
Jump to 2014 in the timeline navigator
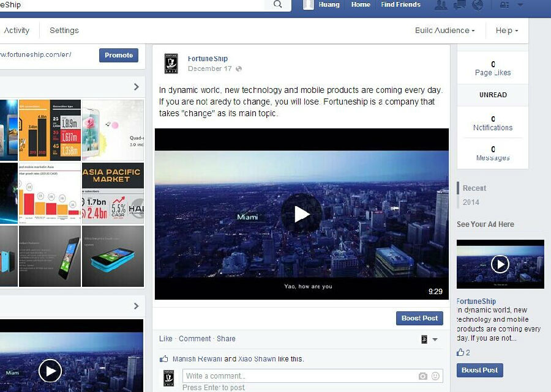[471, 202]
